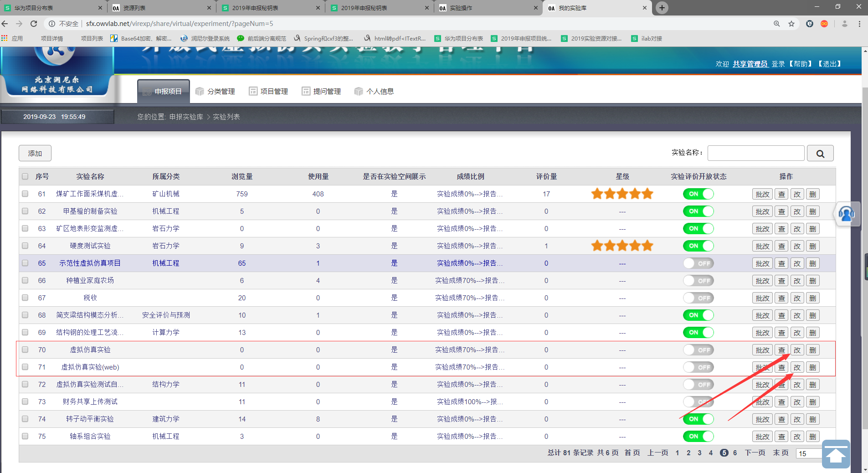
Task: Check the box for 税收 row 67
Action: (25, 298)
